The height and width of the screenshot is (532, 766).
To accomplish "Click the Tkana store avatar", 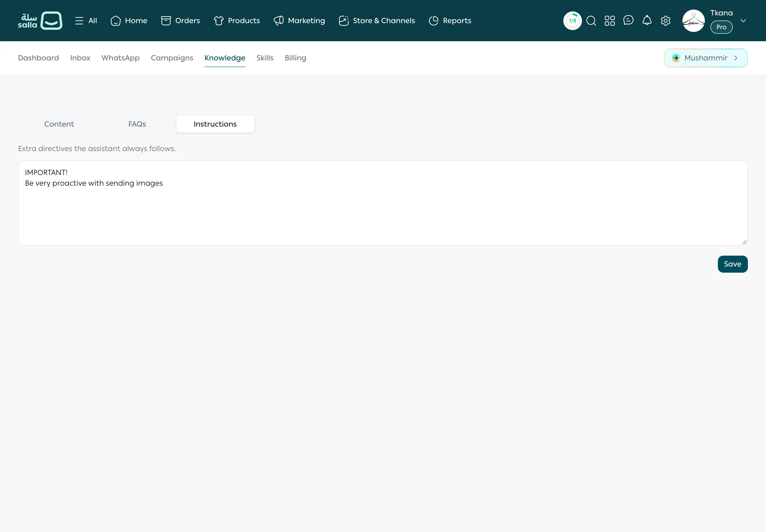I will 694,21.
